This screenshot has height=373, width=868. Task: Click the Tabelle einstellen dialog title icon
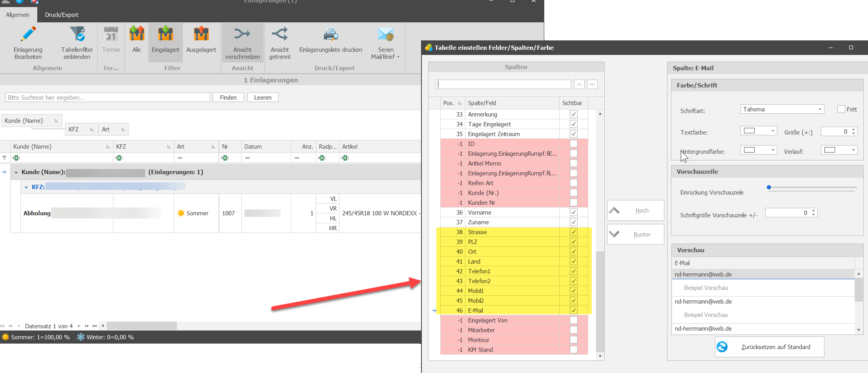pyautogui.click(x=428, y=48)
